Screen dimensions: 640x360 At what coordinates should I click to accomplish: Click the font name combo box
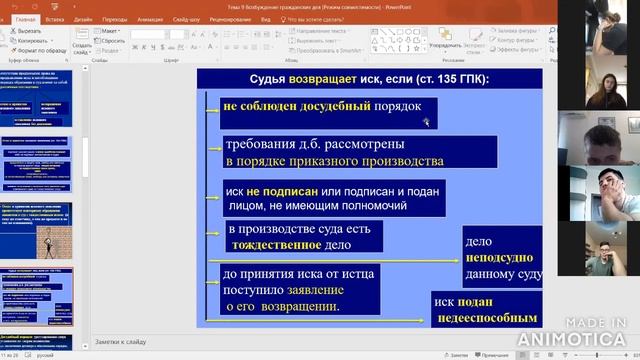click(149, 35)
